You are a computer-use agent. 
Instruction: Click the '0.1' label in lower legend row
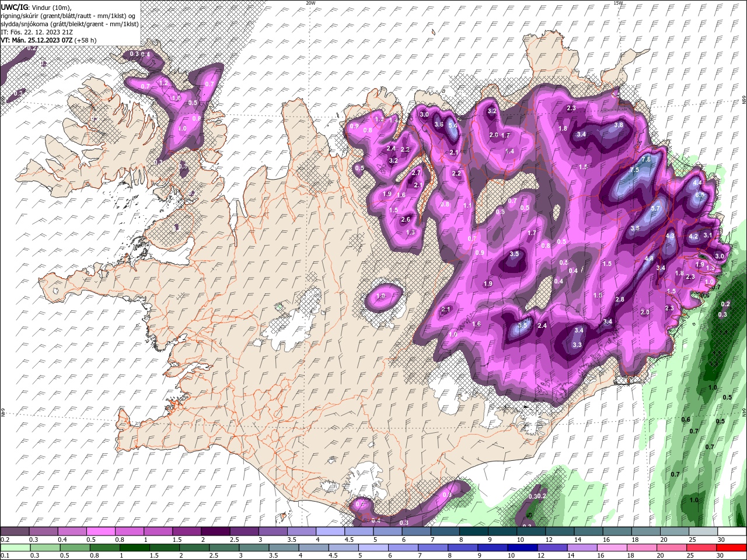coord(4,556)
